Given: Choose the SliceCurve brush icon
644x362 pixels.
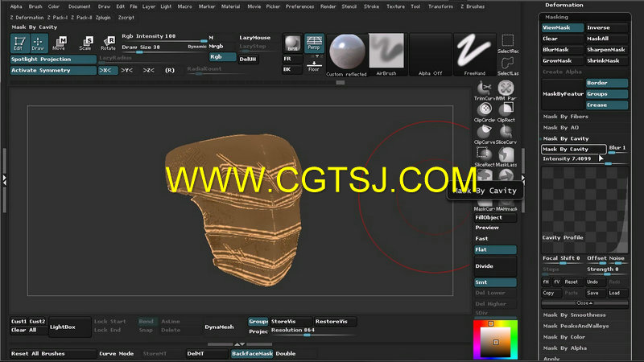Looking at the screenshot, I should click(x=506, y=134).
